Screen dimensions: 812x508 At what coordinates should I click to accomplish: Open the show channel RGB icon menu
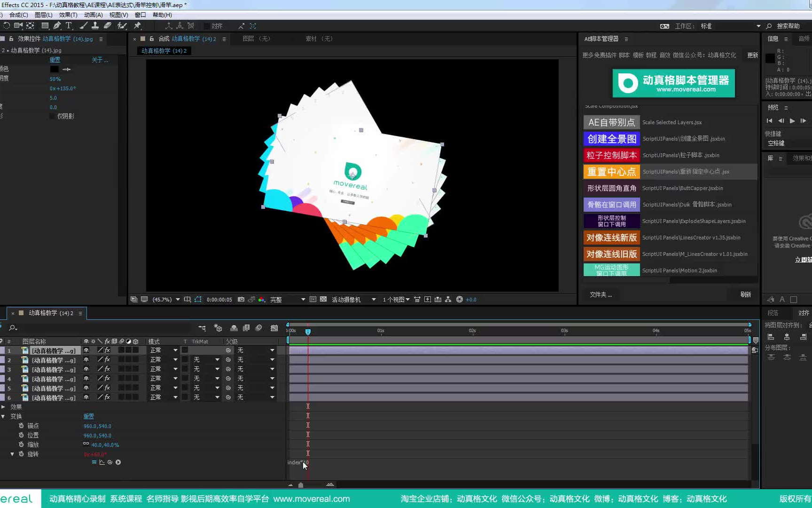(x=262, y=299)
